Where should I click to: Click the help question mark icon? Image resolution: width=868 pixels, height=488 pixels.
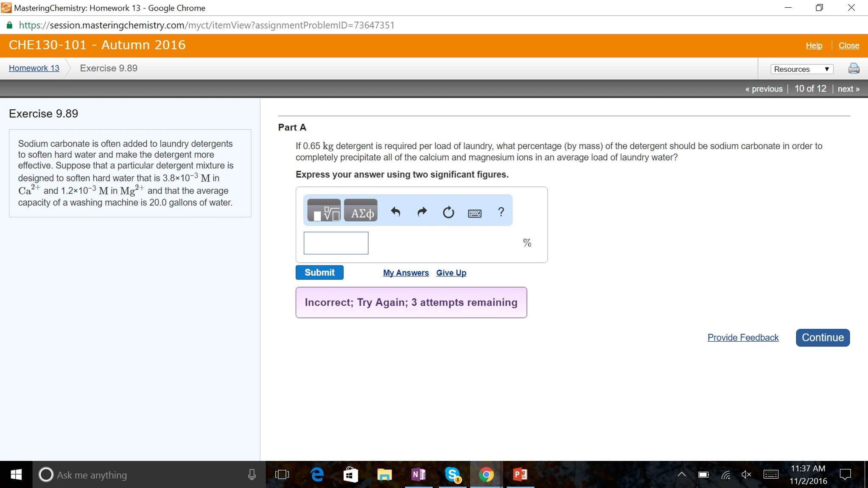[x=500, y=212]
